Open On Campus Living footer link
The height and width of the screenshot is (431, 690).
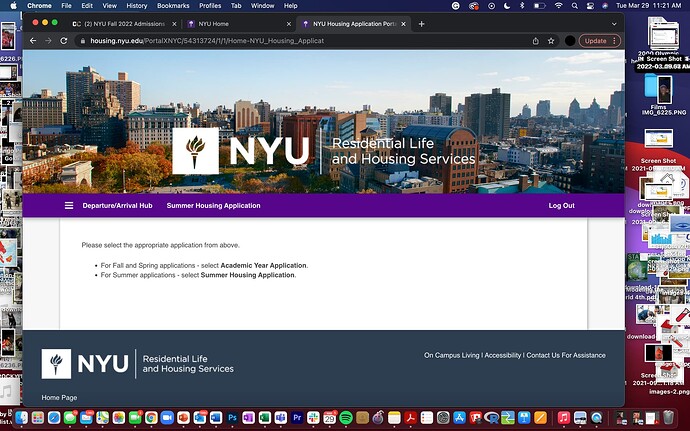point(451,355)
